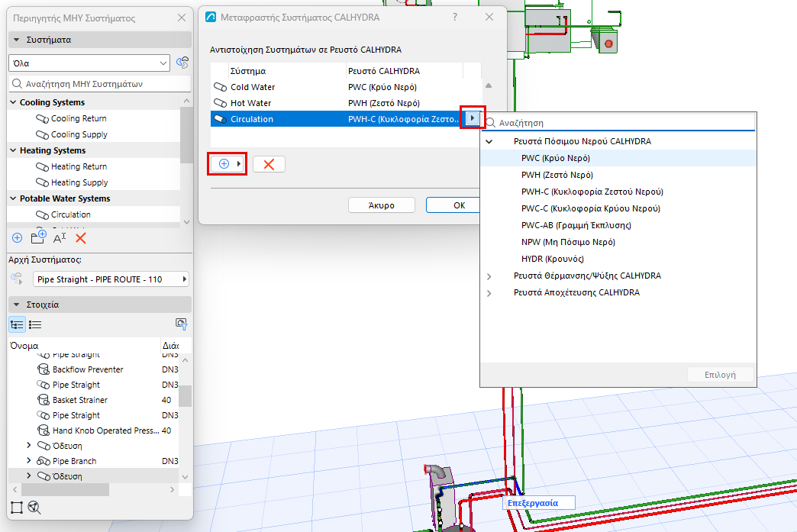This screenshot has width=797, height=532.
Task: Open the Pipe Straight - PIPE ROUTE - 110 selector
Action: click(x=111, y=279)
